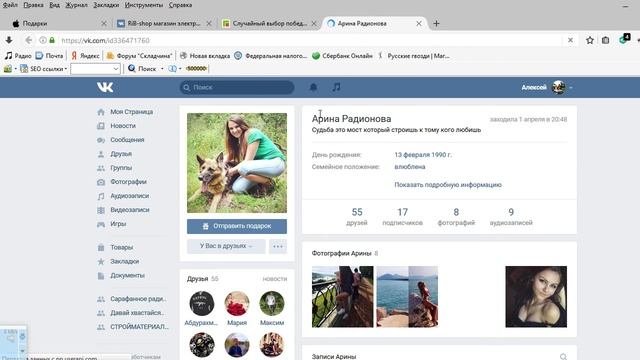Click Показать подробную информацию link
This screenshot has height=360, width=640.
click(448, 184)
